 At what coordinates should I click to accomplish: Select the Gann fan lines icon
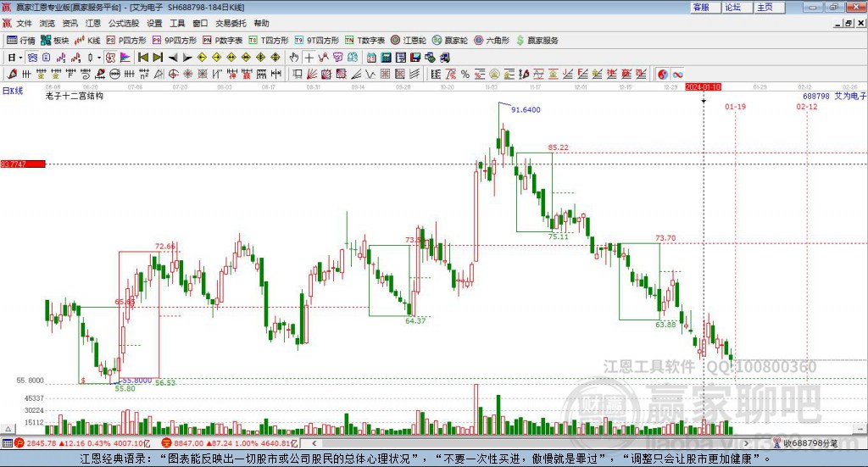(x=312, y=74)
